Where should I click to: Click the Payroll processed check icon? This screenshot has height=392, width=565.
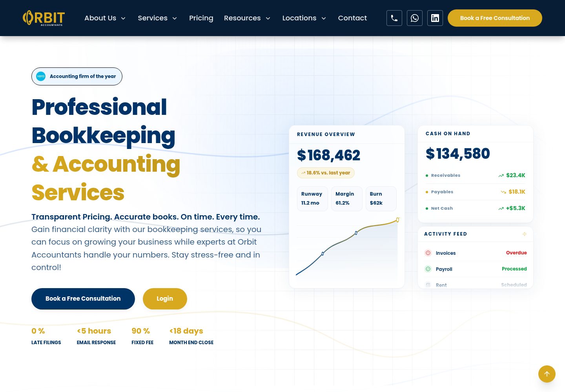click(x=428, y=269)
